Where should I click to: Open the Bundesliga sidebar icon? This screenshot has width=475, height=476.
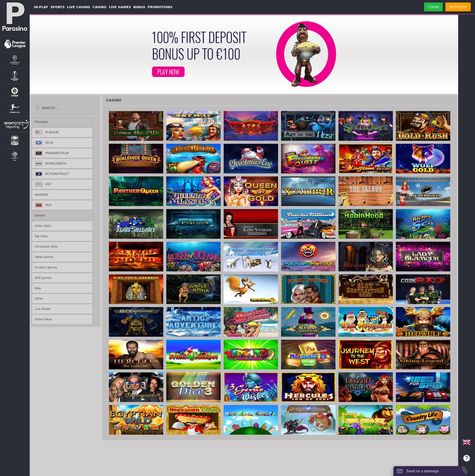(15, 108)
